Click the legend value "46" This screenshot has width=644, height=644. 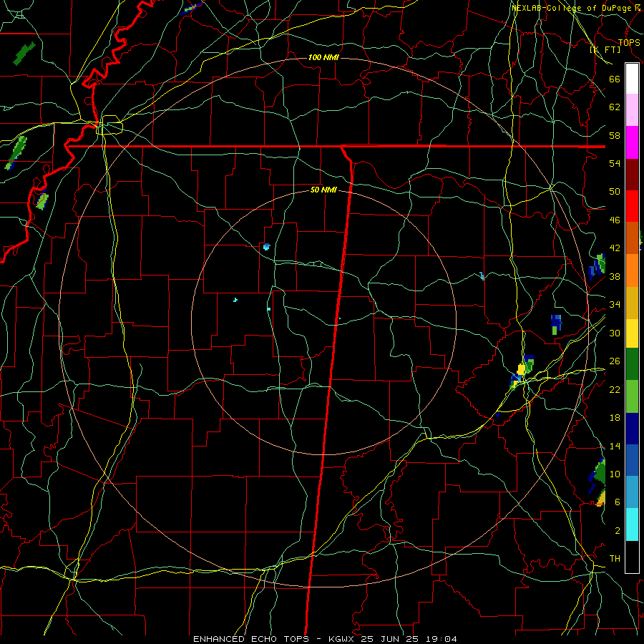pos(615,220)
